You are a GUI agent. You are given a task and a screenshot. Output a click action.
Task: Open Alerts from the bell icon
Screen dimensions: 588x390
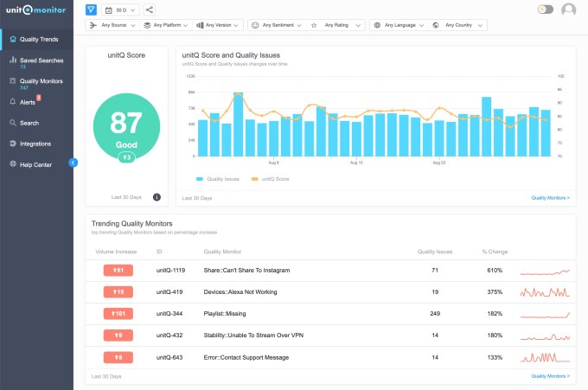click(12, 102)
